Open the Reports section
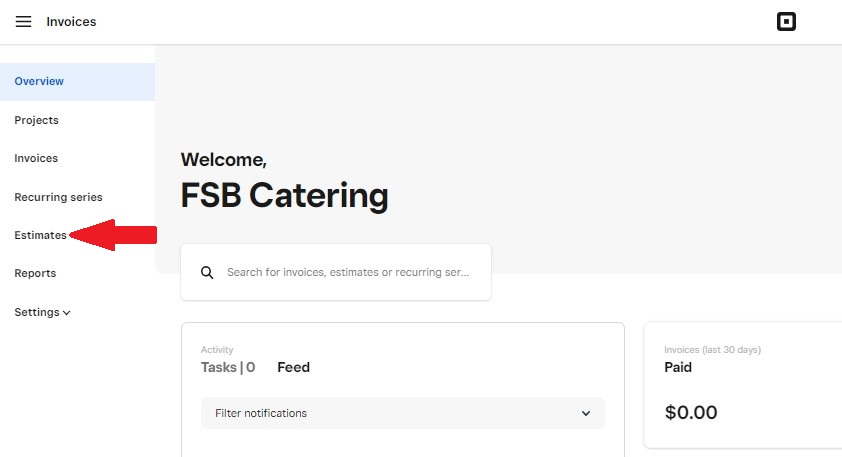This screenshot has width=842, height=457. coord(35,273)
